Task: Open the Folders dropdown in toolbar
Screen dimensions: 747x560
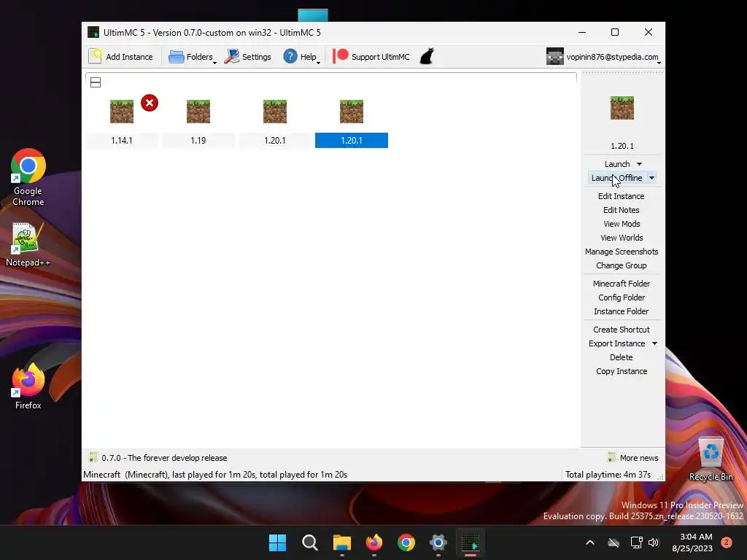Action: pyautogui.click(x=192, y=57)
